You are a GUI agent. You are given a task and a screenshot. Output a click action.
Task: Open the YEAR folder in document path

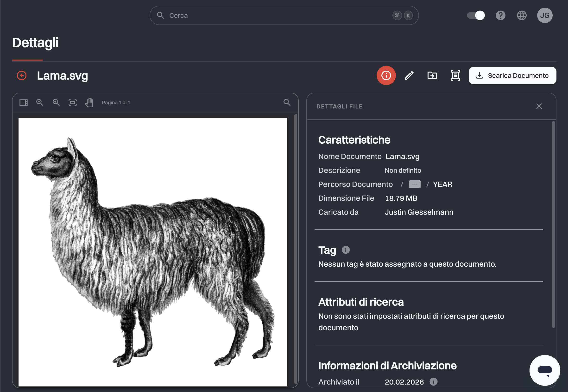(x=442, y=184)
